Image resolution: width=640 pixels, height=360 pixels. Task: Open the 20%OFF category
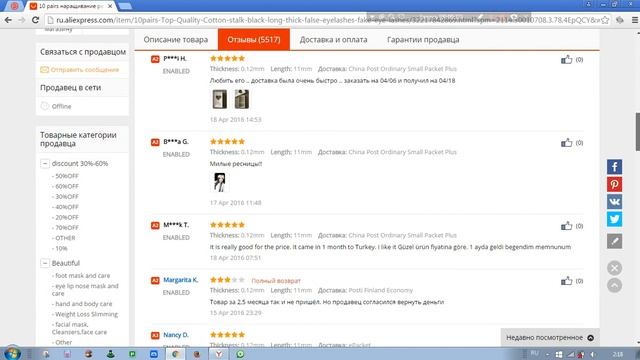pos(67,218)
